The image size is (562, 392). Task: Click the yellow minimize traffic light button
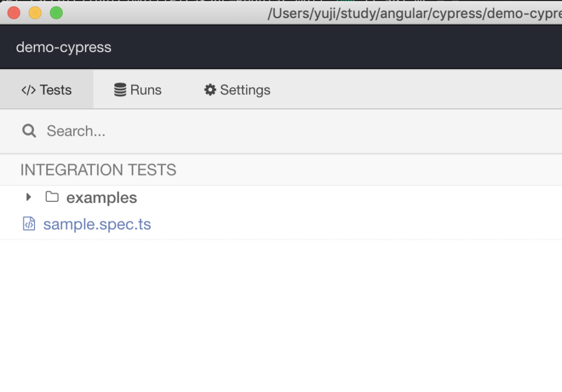point(35,12)
